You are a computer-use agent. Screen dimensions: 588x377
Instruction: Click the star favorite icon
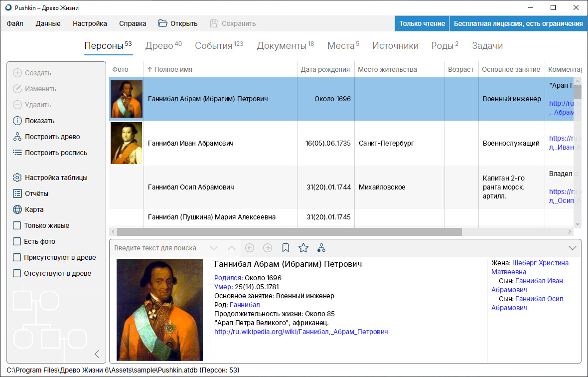[303, 248]
